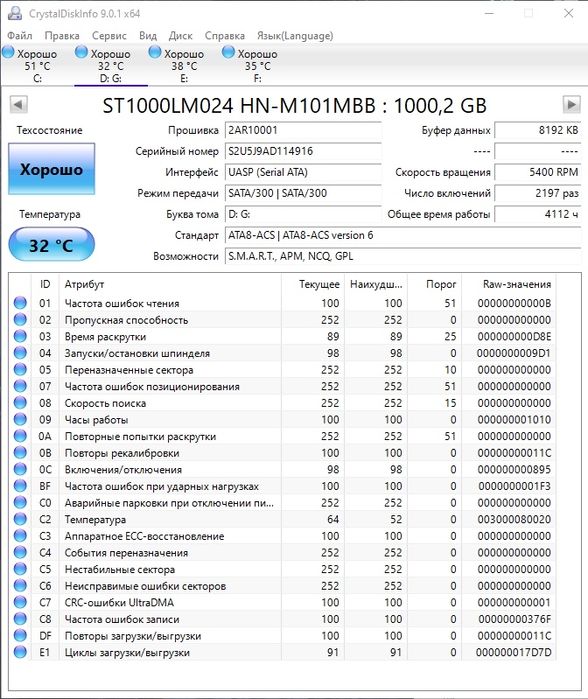Open the Правка menu
This screenshot has height=699, width=588.
click(62, 36)
